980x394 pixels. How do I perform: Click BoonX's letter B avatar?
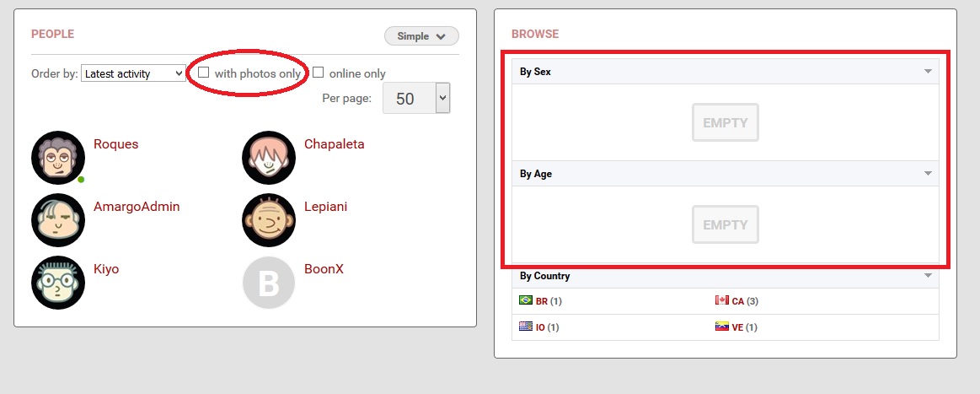[x=269, y=282]
